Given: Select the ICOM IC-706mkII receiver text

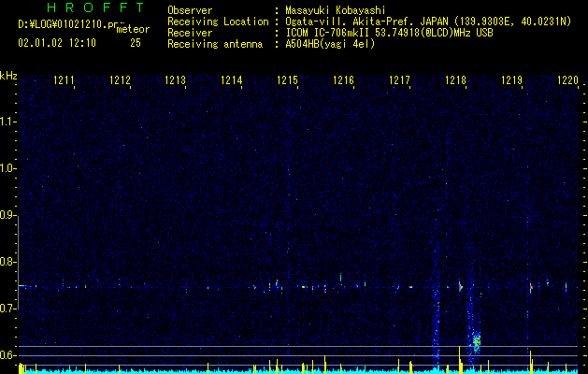Looking at the screenshot, I should [329, 33].
